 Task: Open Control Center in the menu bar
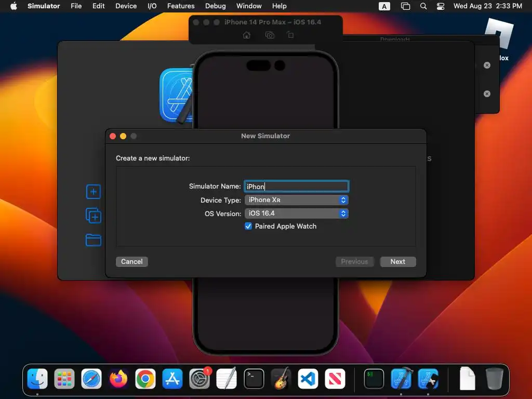[441, 6]
